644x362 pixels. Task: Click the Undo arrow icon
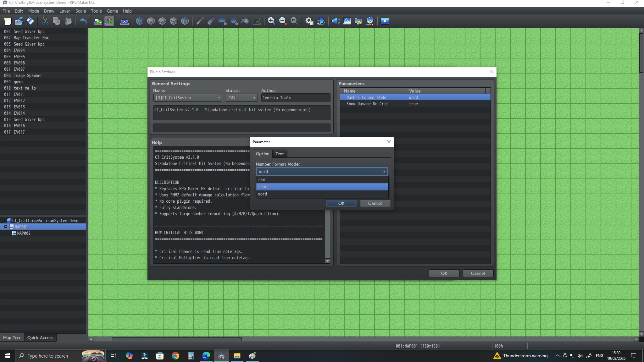(83, 21)
